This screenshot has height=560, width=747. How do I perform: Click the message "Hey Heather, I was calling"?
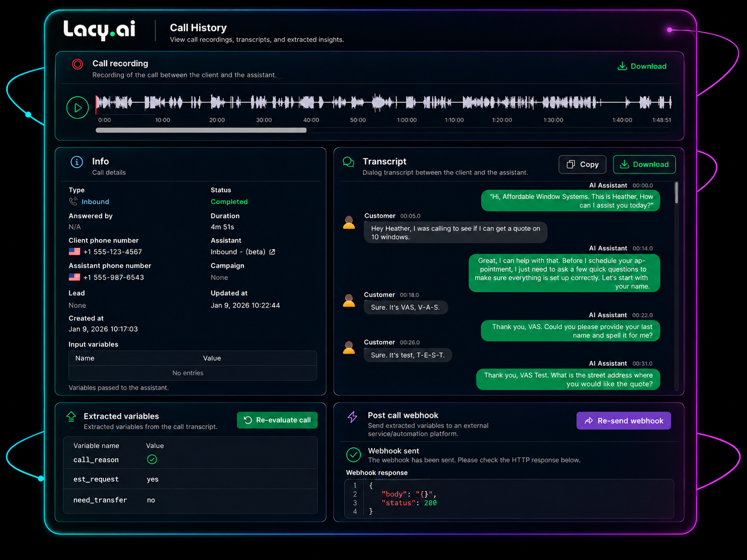coord(456,233)
